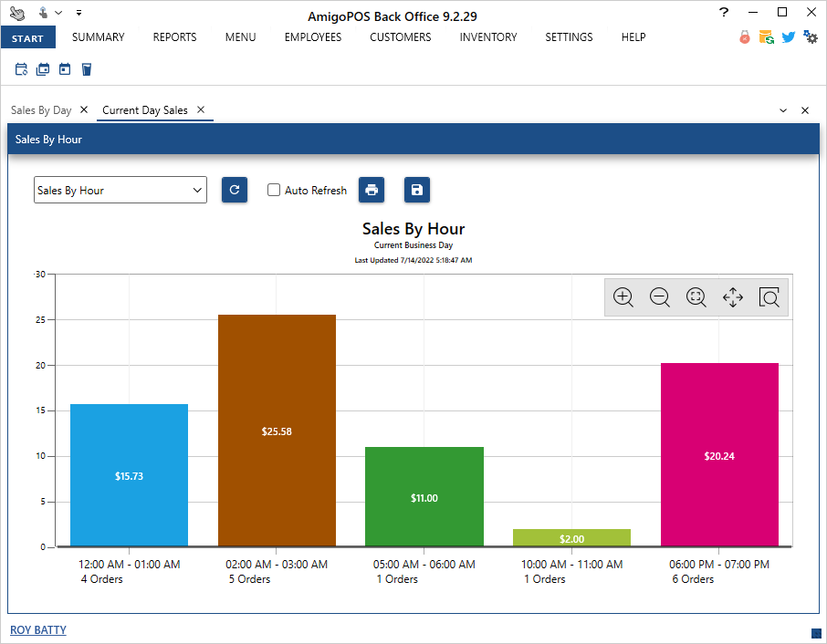Print the Sales By Hour chart
This screenshot has width=827, height=644.
click(372, 190)
